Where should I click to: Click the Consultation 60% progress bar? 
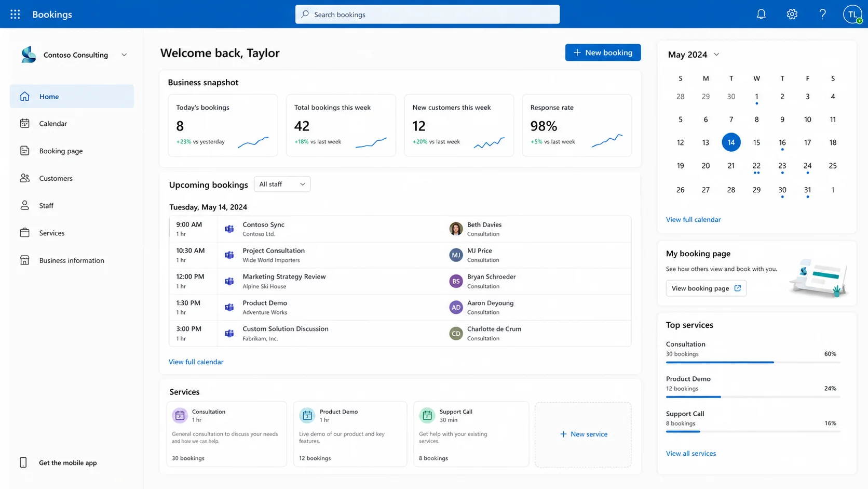tap(753, 362)
